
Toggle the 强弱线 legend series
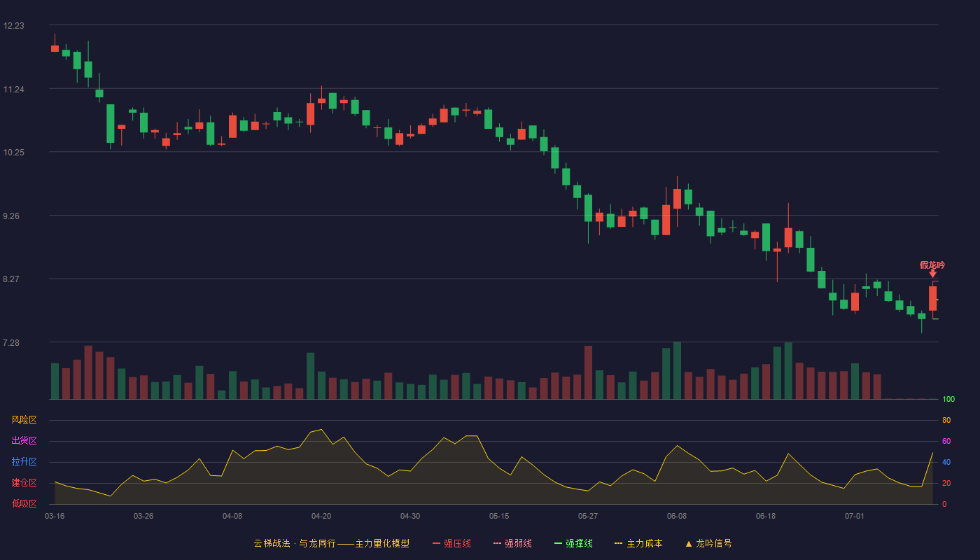click(x=512, y=543)
